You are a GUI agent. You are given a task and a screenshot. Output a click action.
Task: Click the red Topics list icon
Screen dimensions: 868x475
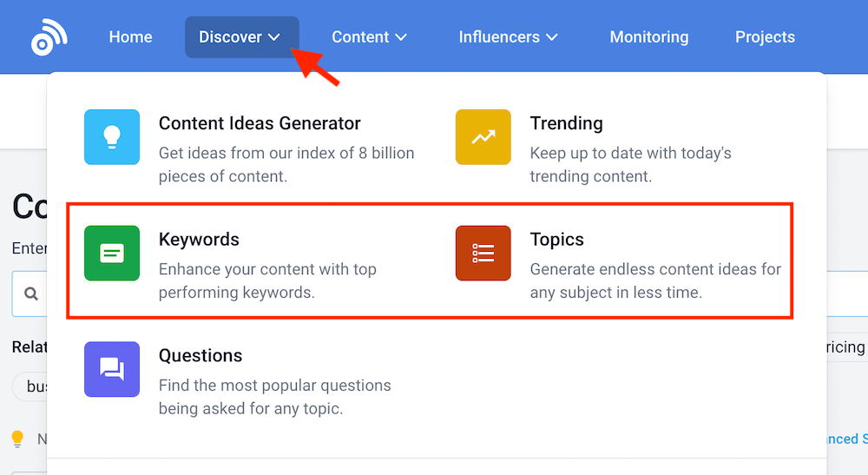483,254
